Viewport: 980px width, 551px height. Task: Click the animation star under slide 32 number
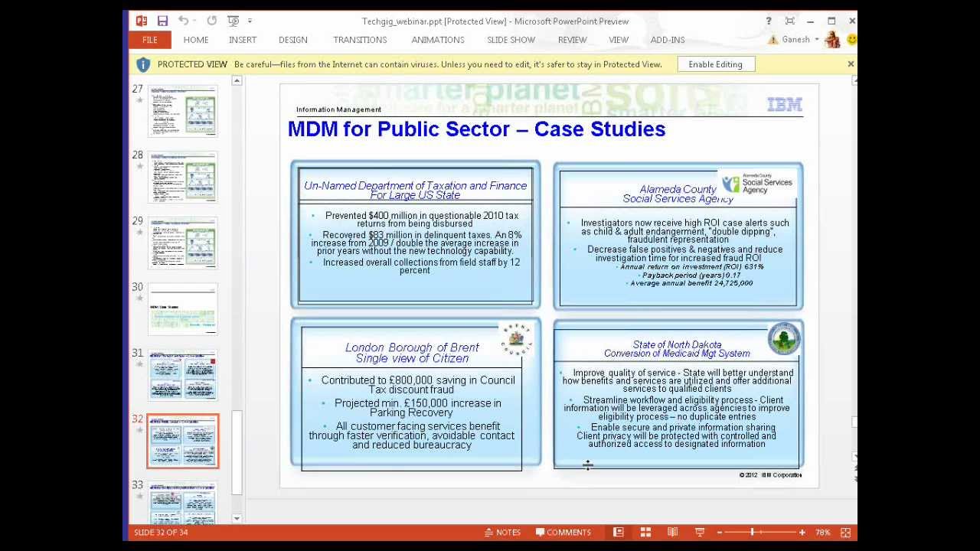click(x=139, y=430)
